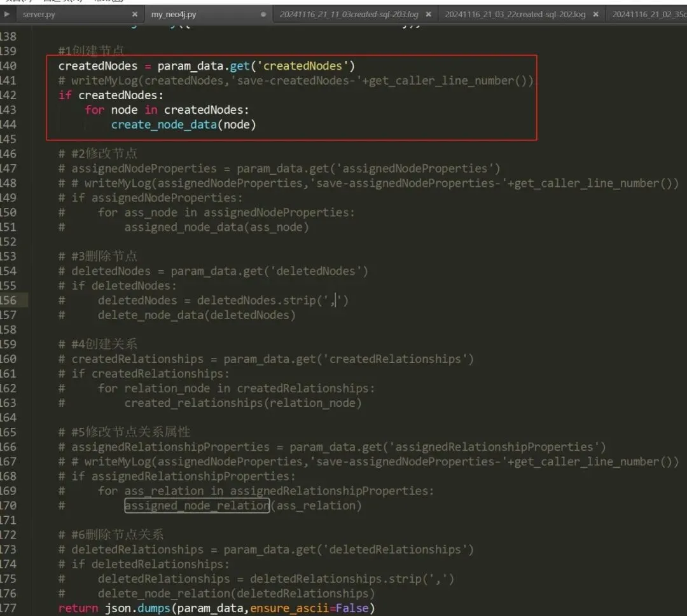
Task: Click the delete_node_data(deletedNodes) line
Action: tap(177, 315)
